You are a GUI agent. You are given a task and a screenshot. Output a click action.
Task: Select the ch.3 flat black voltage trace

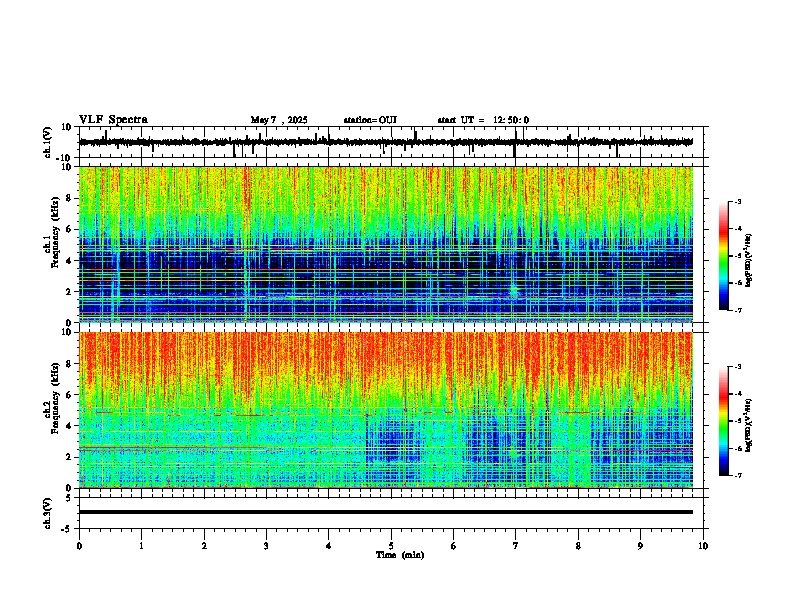(x=386, y=512)
